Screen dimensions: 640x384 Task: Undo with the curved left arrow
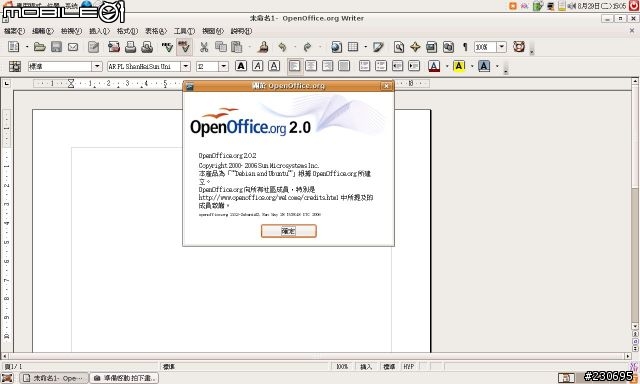pos(282,47)
